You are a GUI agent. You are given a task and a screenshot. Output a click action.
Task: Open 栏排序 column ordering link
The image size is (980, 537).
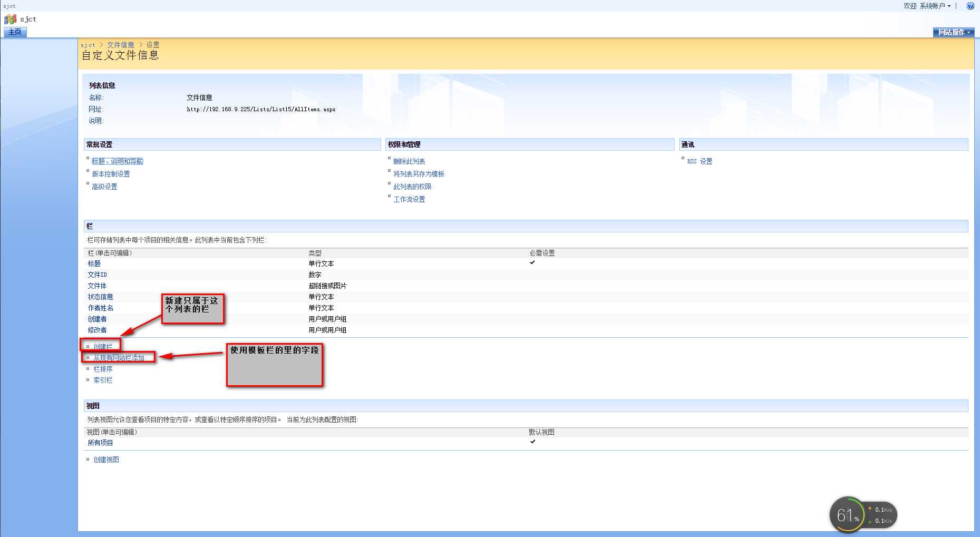[103, 369]
